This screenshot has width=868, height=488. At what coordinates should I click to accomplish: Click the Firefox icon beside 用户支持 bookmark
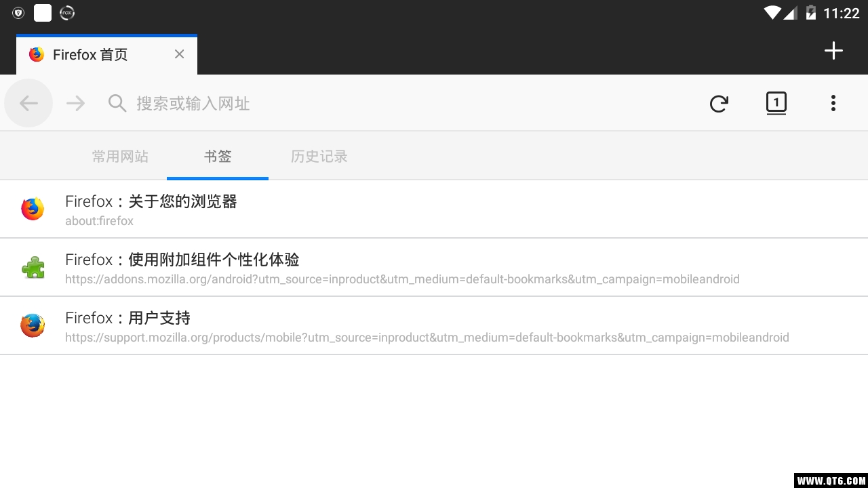(33, 326)
